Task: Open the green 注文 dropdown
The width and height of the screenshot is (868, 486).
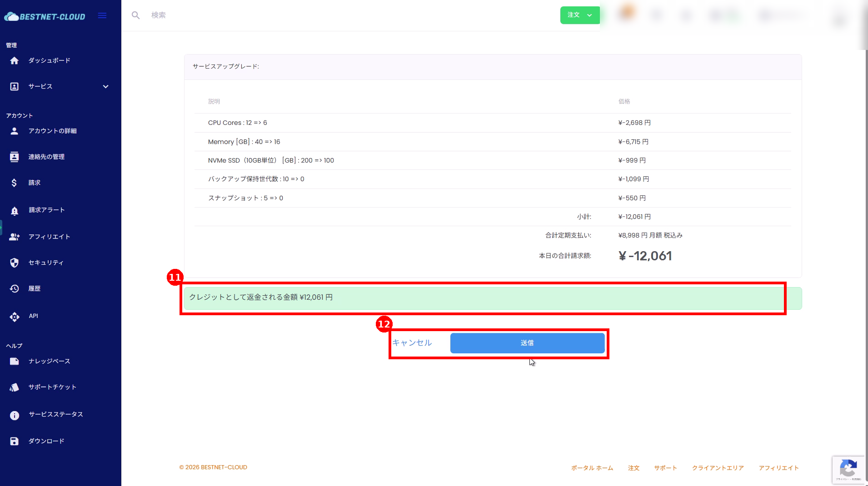Action: (579, 15)
